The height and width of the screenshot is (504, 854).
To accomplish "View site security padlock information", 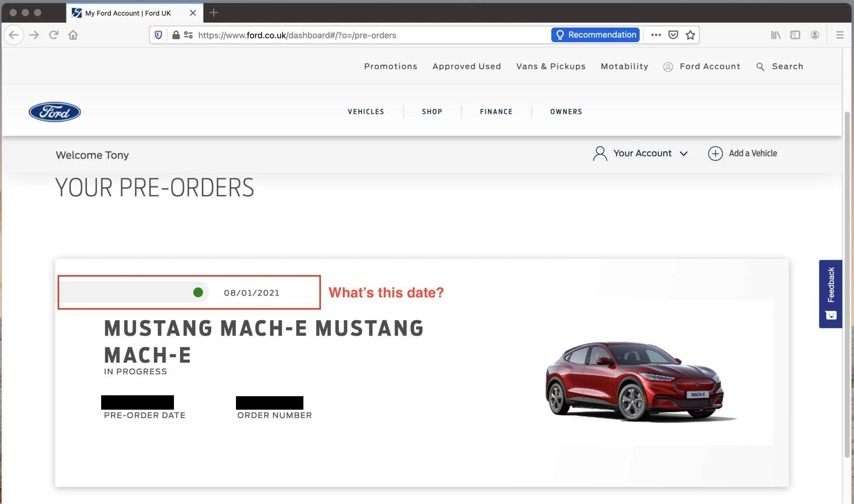I will [x=176, y=35].
